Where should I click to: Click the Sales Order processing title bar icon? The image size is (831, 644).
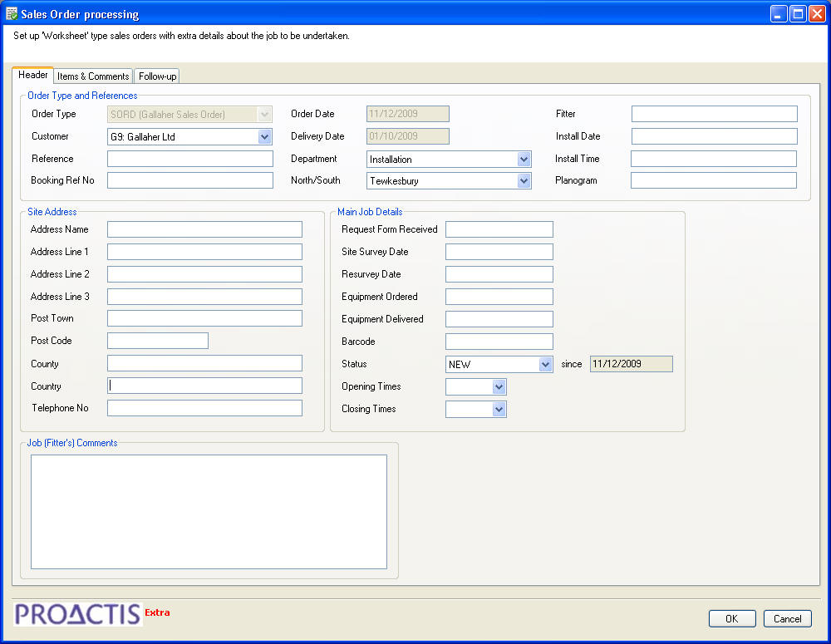coord(12,14)
